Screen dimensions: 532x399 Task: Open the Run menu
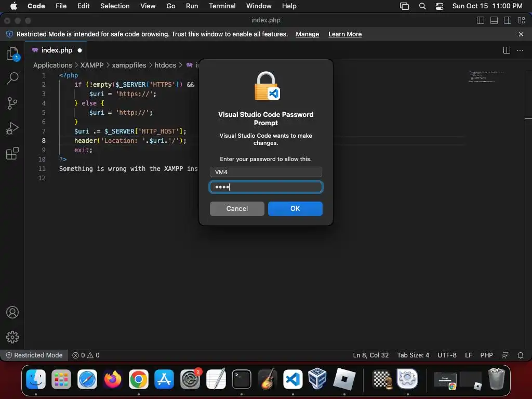192,6
